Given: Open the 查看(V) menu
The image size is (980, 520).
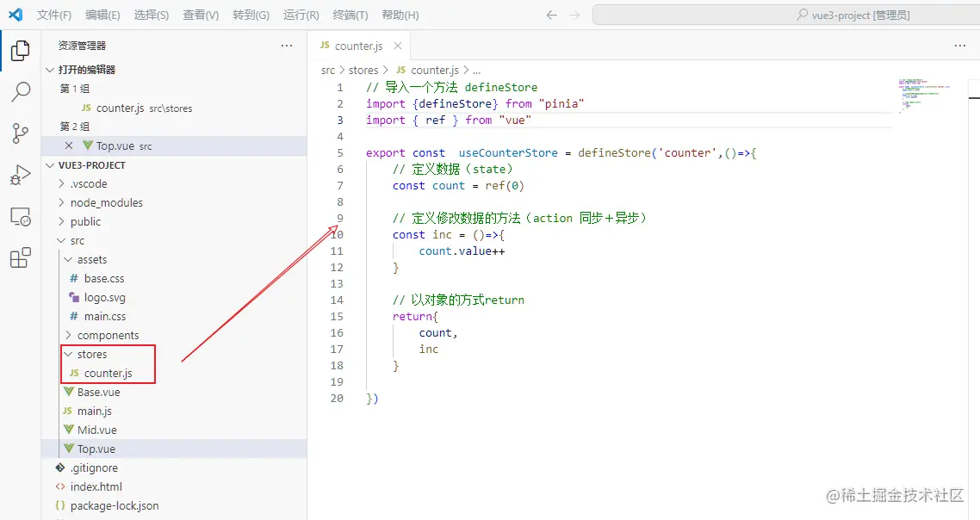Looking at the screenshot, I should coord(201,15).
